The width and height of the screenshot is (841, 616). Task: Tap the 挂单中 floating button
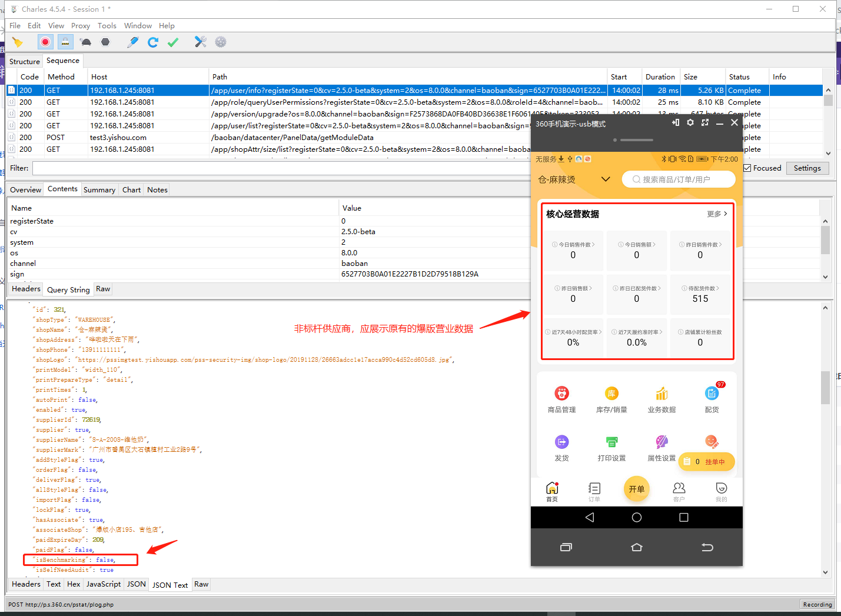pyautogui.click(x=707, y=462)
